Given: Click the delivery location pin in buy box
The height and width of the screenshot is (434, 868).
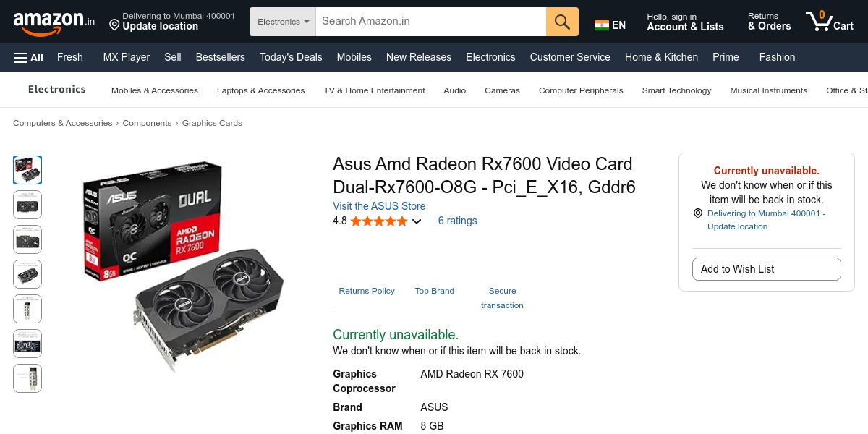Looking at the screenshot, I should pos(698,213).
